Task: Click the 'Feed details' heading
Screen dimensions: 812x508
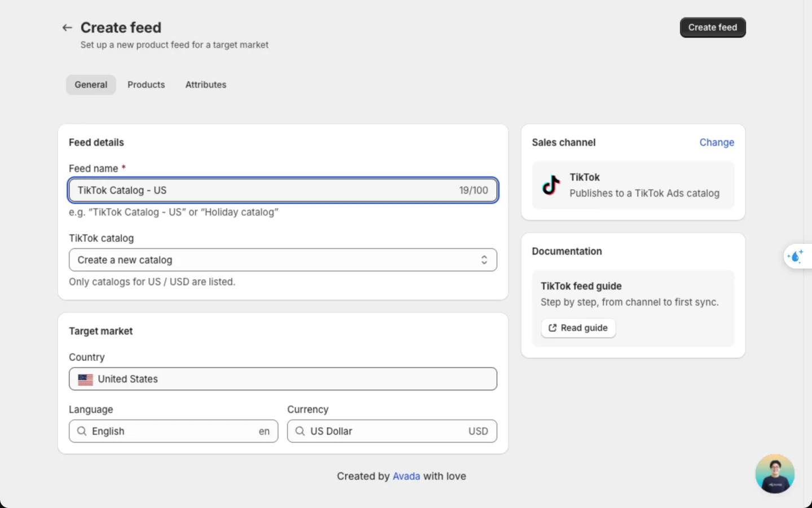Action: coord(96,142)
